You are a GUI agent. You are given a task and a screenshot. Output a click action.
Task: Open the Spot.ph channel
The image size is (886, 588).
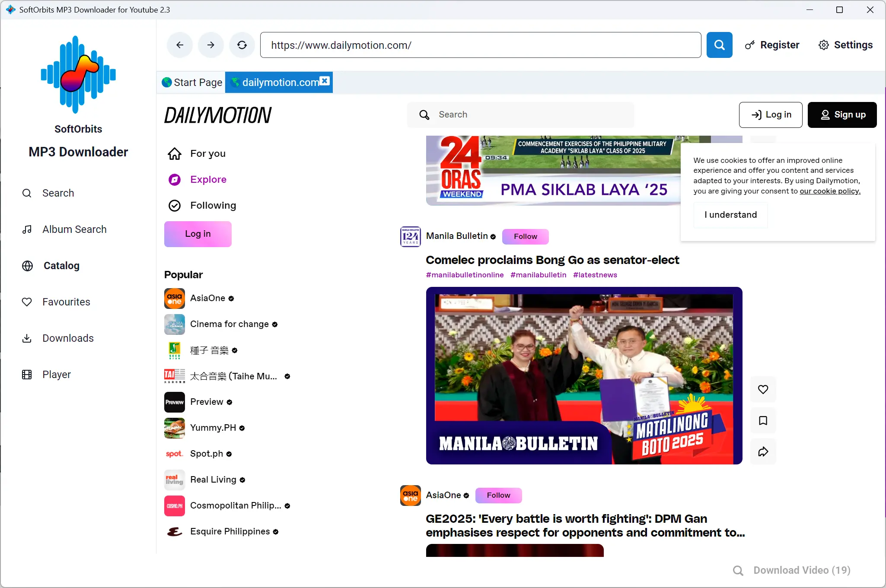click(198, 454)
